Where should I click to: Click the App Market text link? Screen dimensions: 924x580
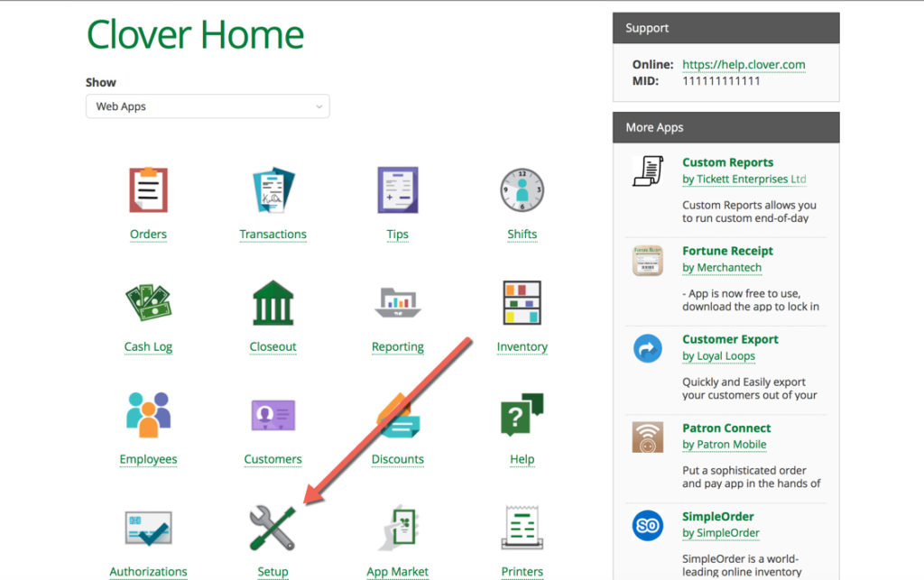click(398, 572)
